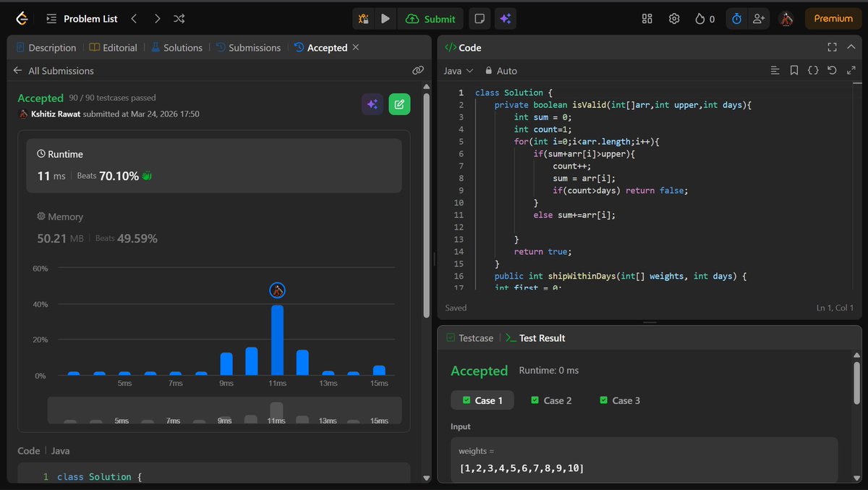Pick a random problem with shuffle icon
The height and width of the screenshot is (490, 868).
180,19
